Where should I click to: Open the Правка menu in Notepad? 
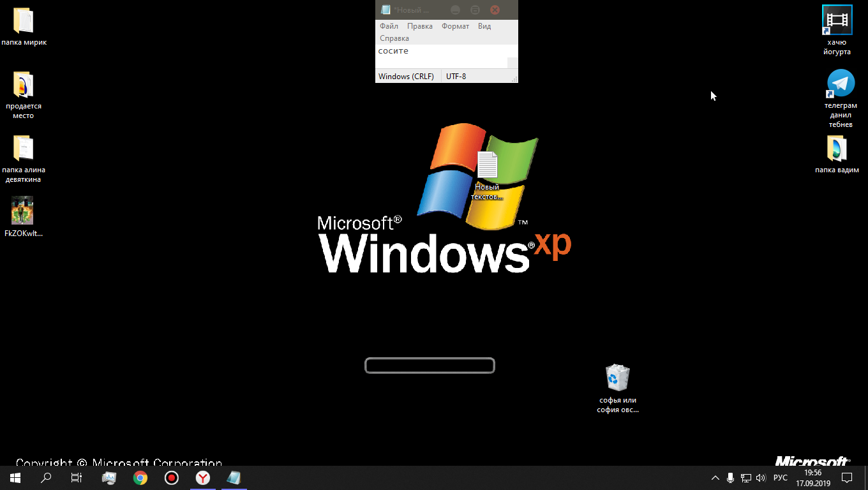[x=420, y=26]
